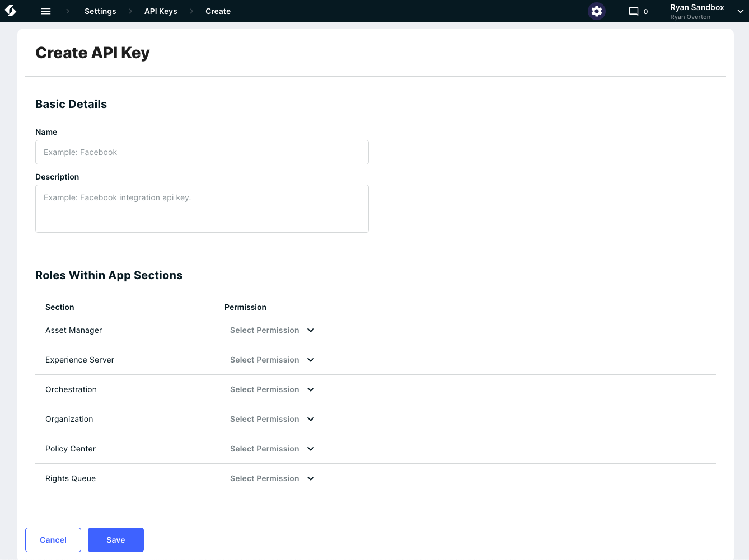Click the Organization section label

[x=69, y=419]
